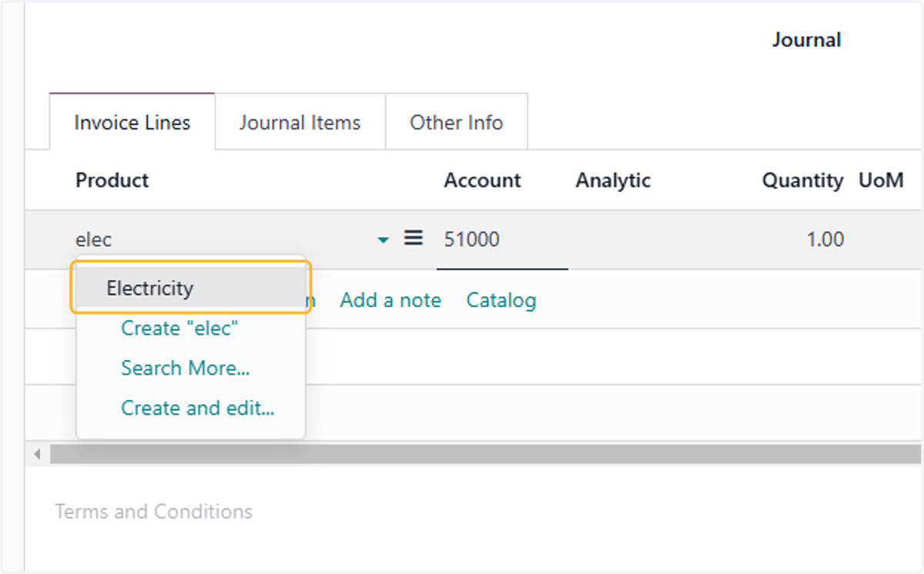Click the horizontal scrollbar left arrow

click(36, 454)
